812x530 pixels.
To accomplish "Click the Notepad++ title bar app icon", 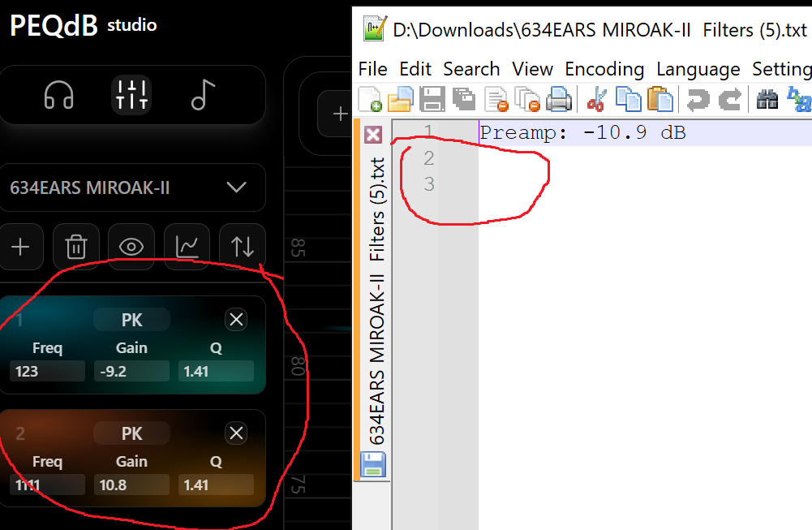I will tap(375, 28).
